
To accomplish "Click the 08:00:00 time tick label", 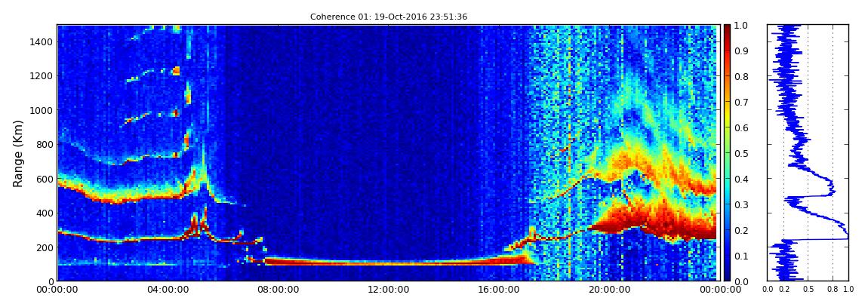I will click(x=277, y=290).
